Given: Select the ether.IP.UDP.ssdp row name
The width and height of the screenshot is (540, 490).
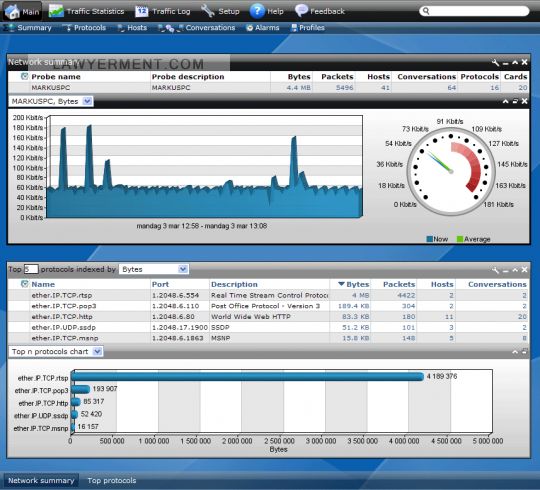Looking at the screenshot, I should coord(63,327).
